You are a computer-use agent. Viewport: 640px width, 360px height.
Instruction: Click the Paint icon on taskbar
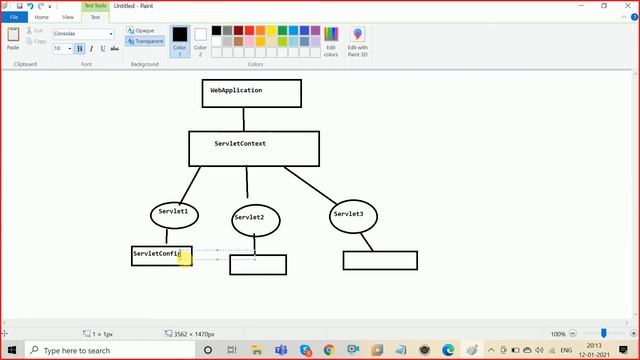click(472, 350)
